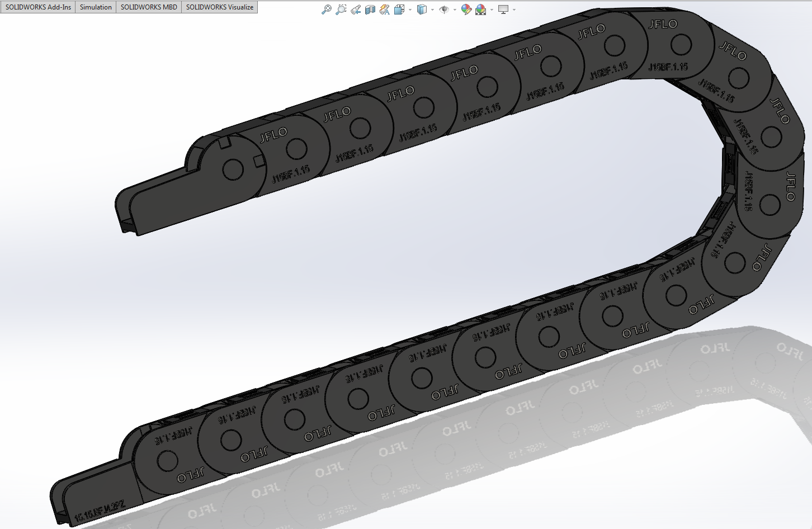Click the Apply Scene icon

[481, 10]
